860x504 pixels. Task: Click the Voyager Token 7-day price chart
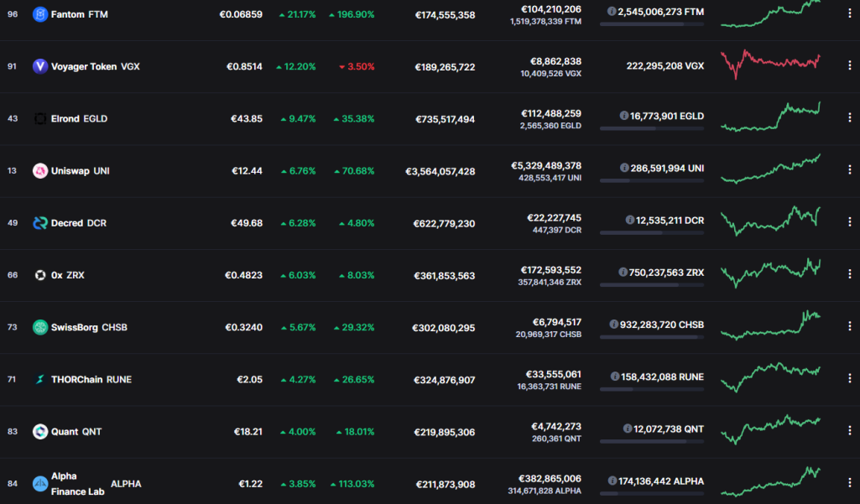pyautogui.click(x=770, y=65)
